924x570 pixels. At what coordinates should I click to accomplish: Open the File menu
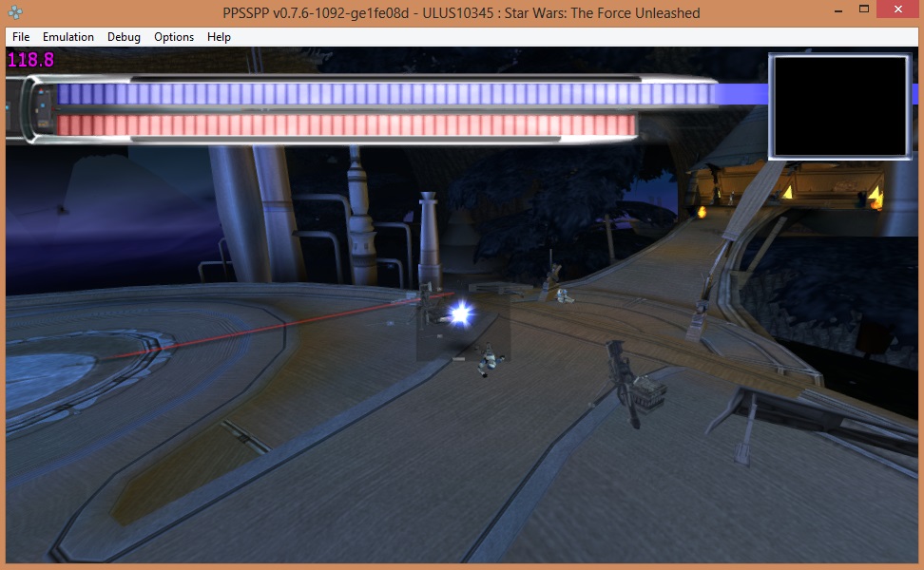[21, 37]
